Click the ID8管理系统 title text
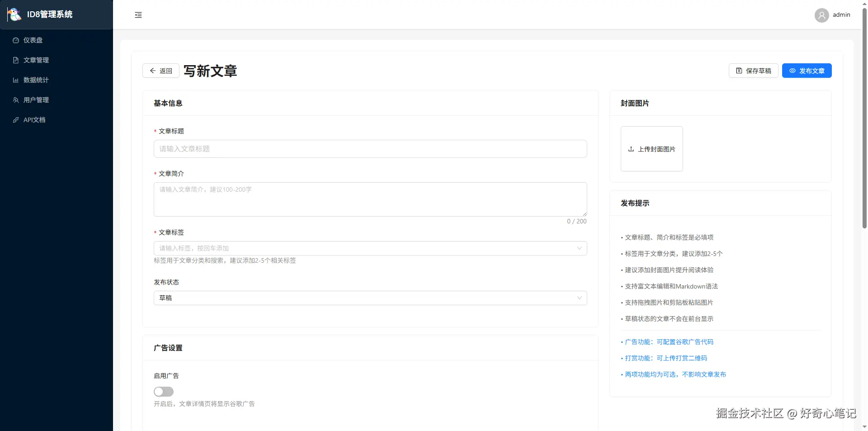Screen dimensions: 868x431 50,14
